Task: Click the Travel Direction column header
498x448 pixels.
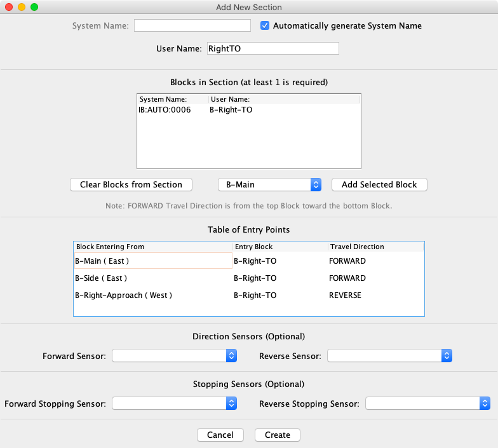Action: 375,247
